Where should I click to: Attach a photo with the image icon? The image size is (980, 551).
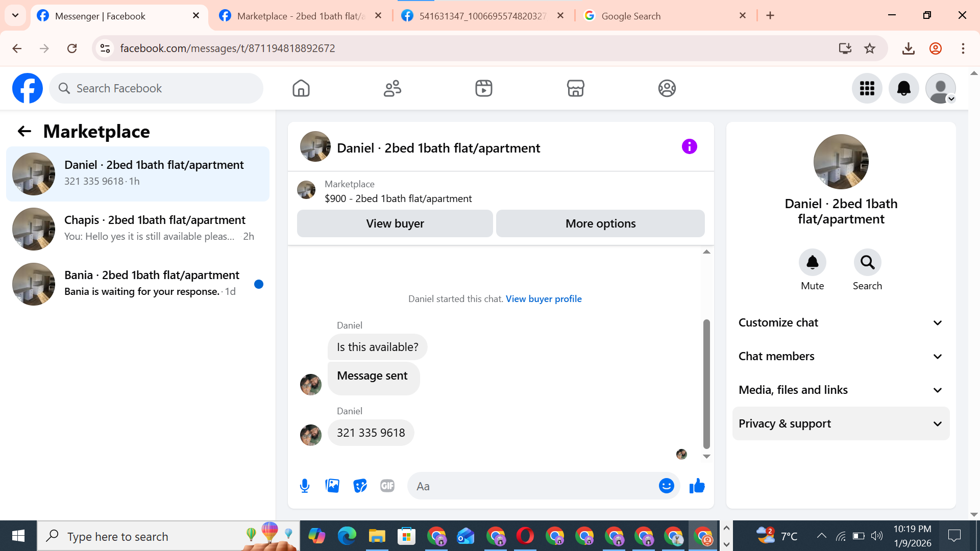tap(332, 486)
